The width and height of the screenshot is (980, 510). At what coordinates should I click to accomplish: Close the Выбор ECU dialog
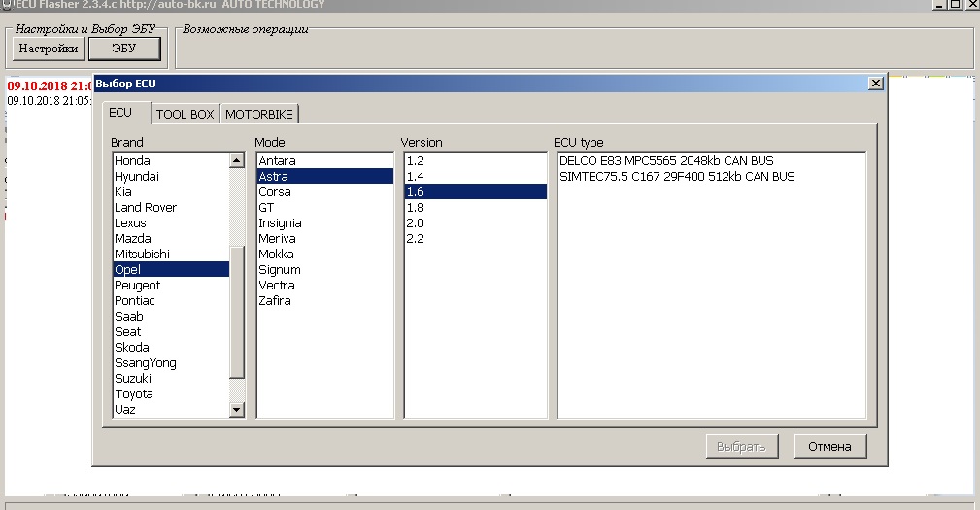876,84
